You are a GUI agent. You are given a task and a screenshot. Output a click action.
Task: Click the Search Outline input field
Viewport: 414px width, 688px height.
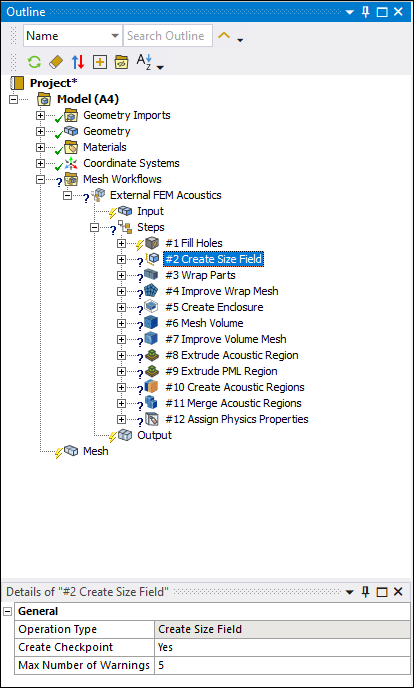168,36
